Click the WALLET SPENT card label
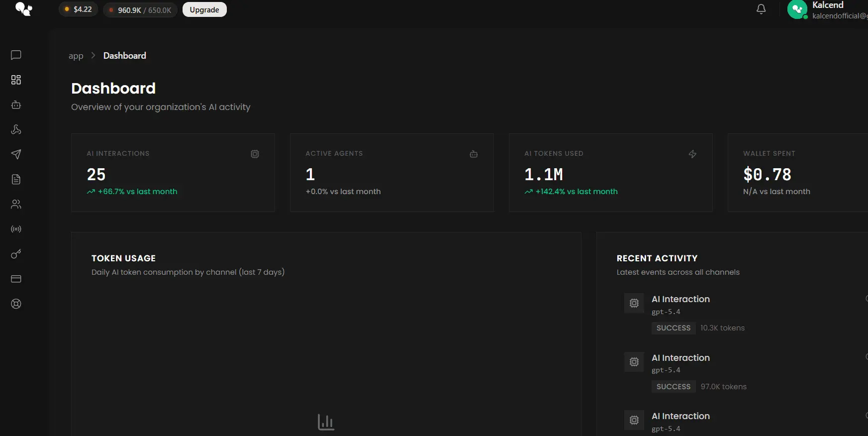The image size is (868, 436). tap(769, 154)
